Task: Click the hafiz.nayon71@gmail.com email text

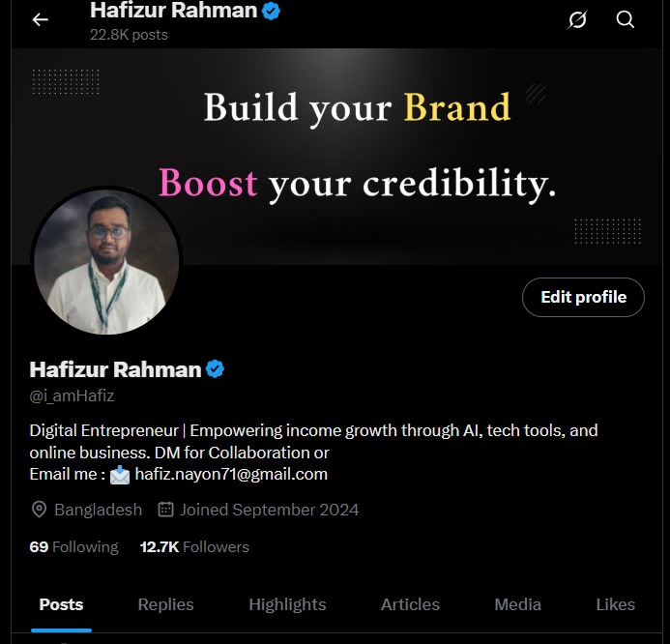Action: [231, 475]
